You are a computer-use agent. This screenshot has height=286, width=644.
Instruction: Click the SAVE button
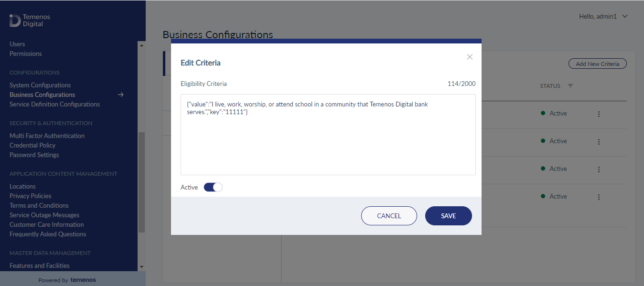[x=449, y=216]
